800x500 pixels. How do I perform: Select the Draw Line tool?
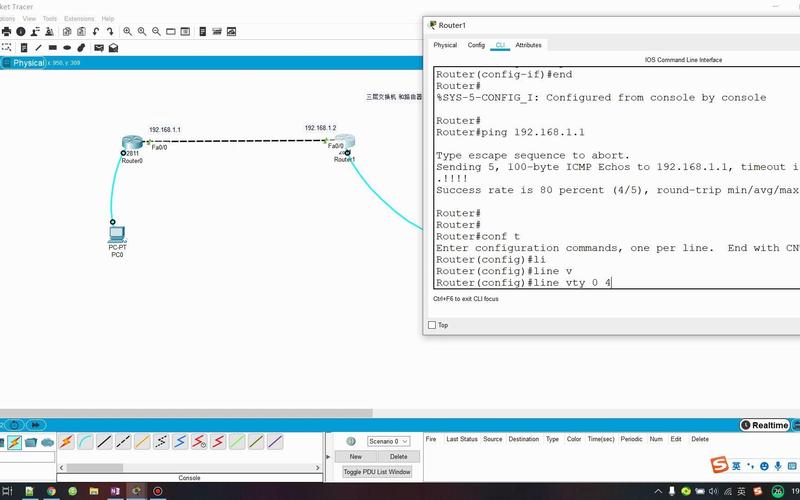click(38, 47)
